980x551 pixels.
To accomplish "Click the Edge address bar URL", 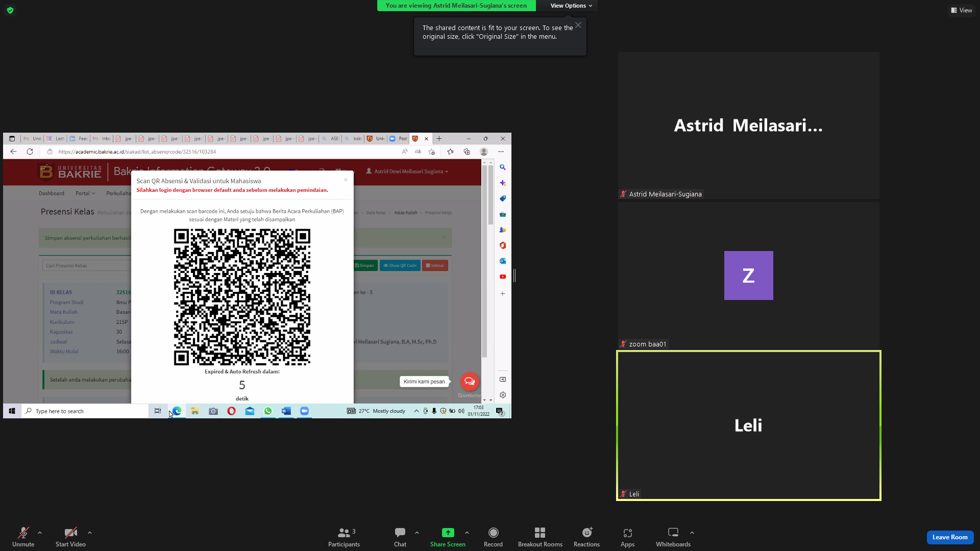I will [x=137, y=152].
